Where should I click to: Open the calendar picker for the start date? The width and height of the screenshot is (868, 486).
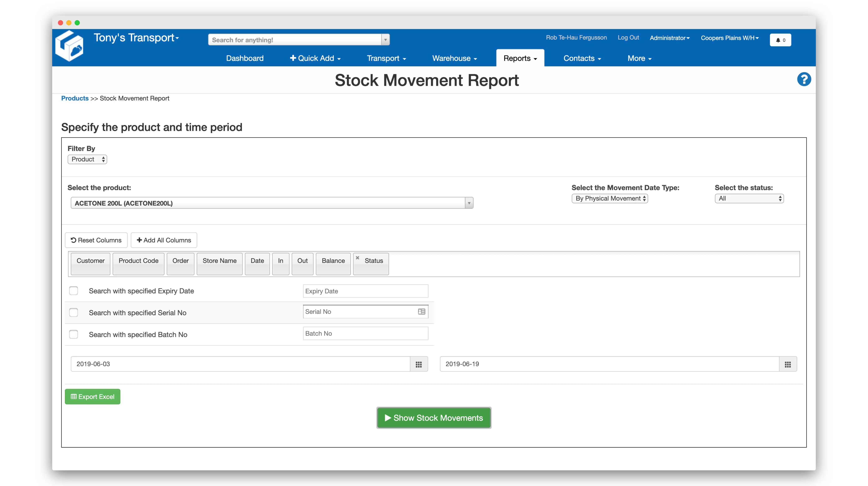tap(419, 364)
